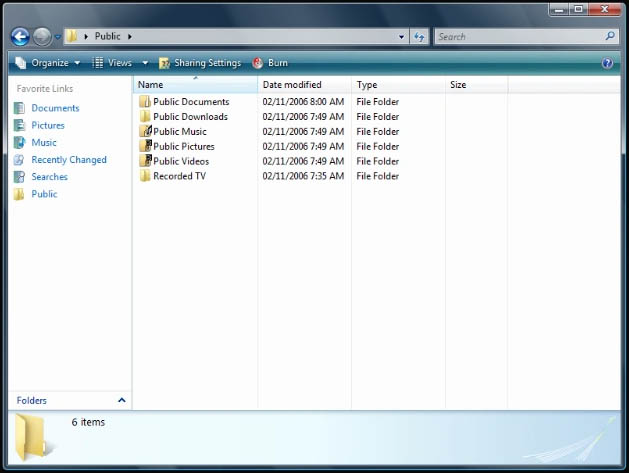Viewport: 629px width, 473px height.
Task: Click the Music sidebar icon
Action: coord(19,142)
